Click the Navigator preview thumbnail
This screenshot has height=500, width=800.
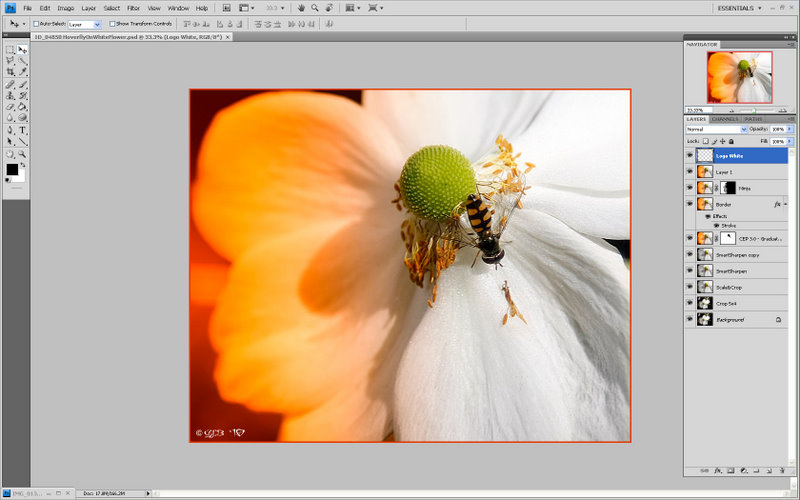(739, 77)
